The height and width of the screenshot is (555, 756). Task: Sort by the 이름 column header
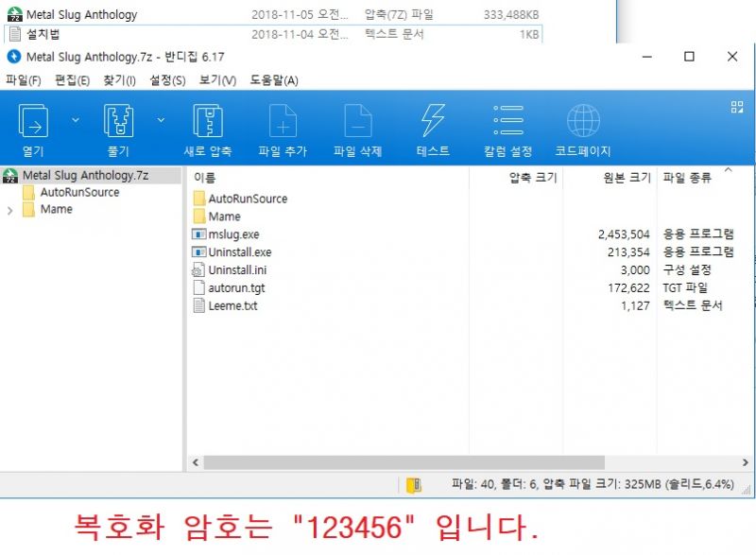(204, 178)
